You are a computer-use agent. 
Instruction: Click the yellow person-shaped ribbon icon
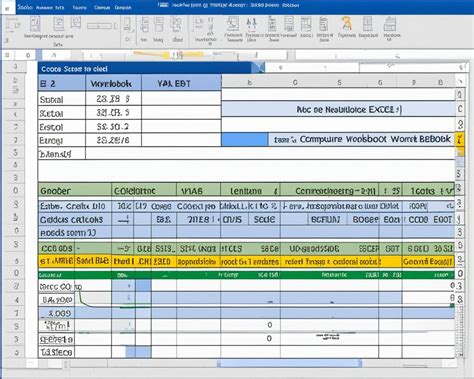(347, 24)
